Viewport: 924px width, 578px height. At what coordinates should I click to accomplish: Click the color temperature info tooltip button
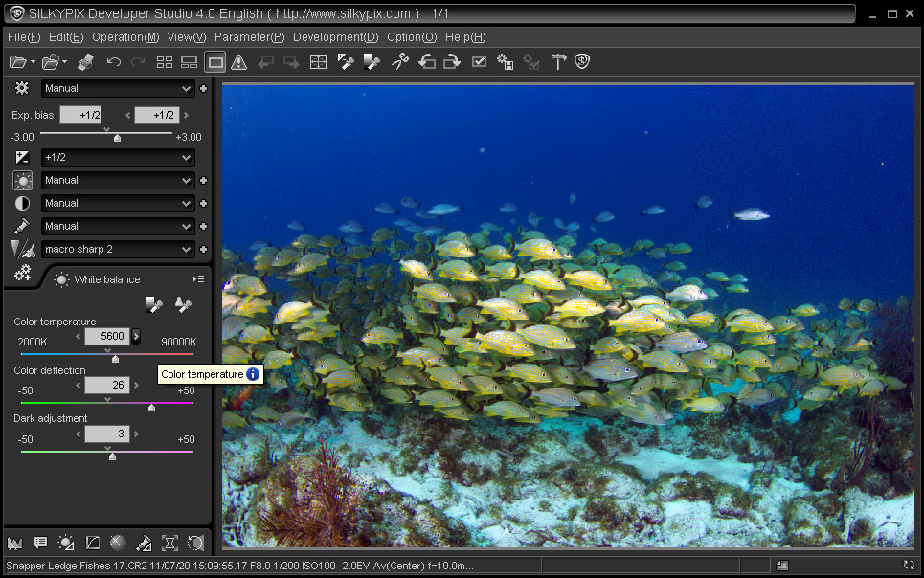point(253,374)
